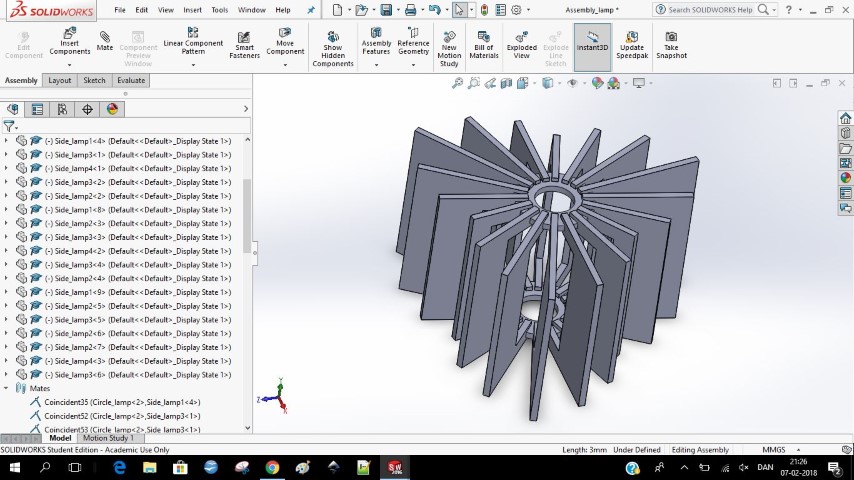The width and height of the screenshot is (854, 480).
Task: Open Appearances color ball in task pane
Action: click(845, 178)
